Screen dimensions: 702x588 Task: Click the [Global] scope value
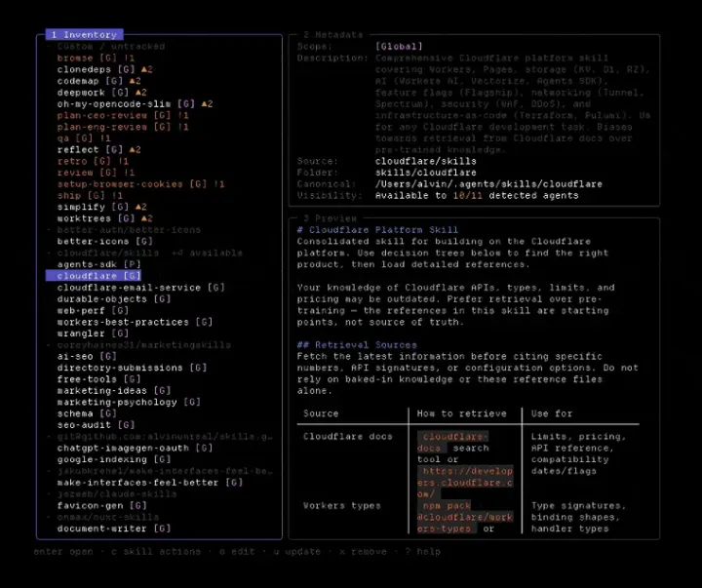[399, 47]
